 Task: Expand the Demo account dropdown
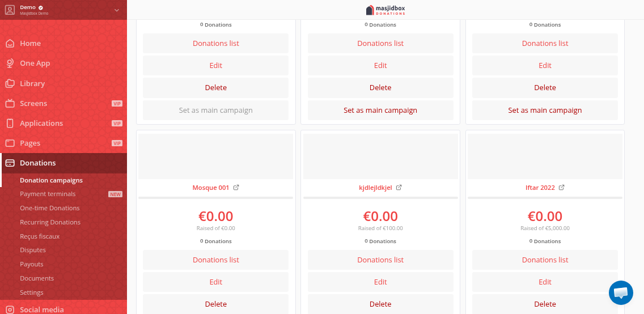[117, 10]
